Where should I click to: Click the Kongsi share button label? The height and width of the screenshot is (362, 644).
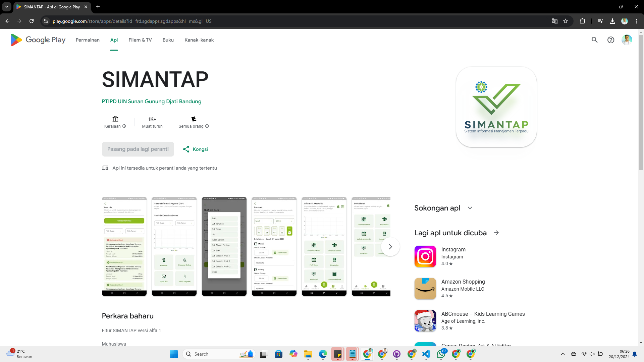(x=200, y=149)
